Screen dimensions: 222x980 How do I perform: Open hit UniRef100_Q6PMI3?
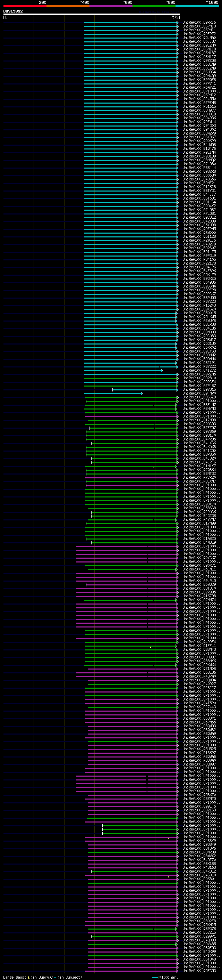click(199, 26)
